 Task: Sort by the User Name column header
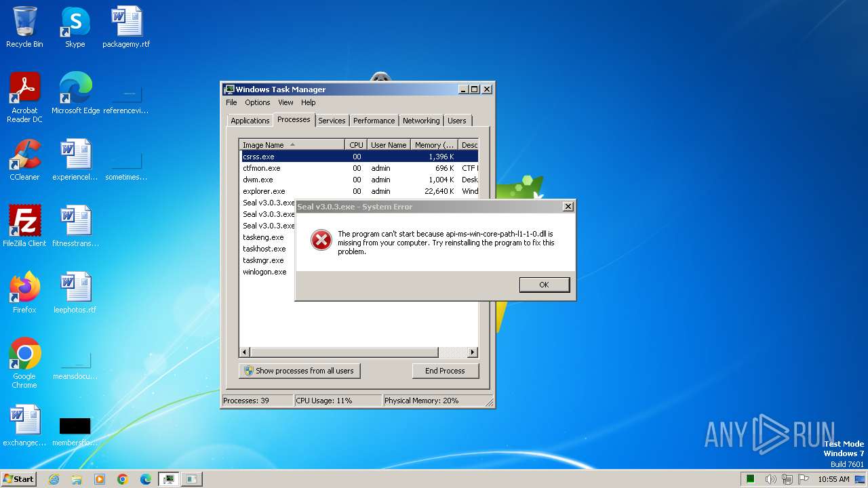tap(389, 144)
